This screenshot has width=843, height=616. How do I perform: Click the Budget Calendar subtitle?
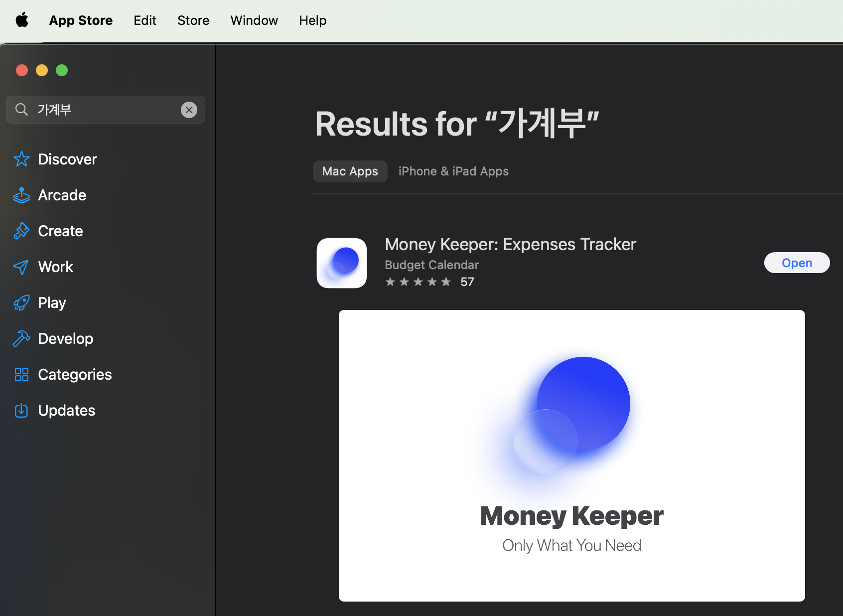pyautogui.click(x=431, y=265)
